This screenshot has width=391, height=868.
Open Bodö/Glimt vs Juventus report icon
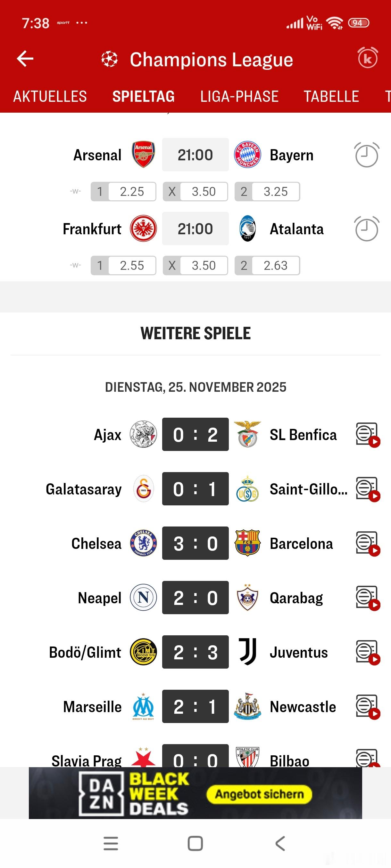click(x=367, y=652)
